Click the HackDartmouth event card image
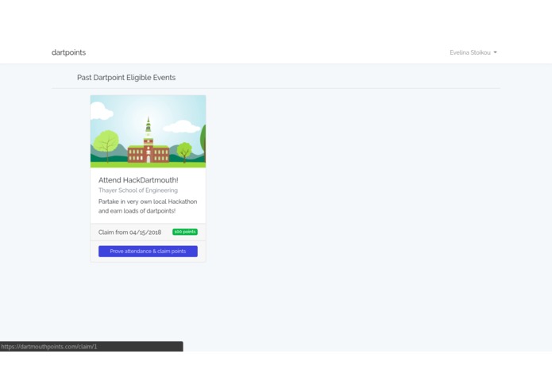This screenshot has width=552, height=392. tap(149, 132)
